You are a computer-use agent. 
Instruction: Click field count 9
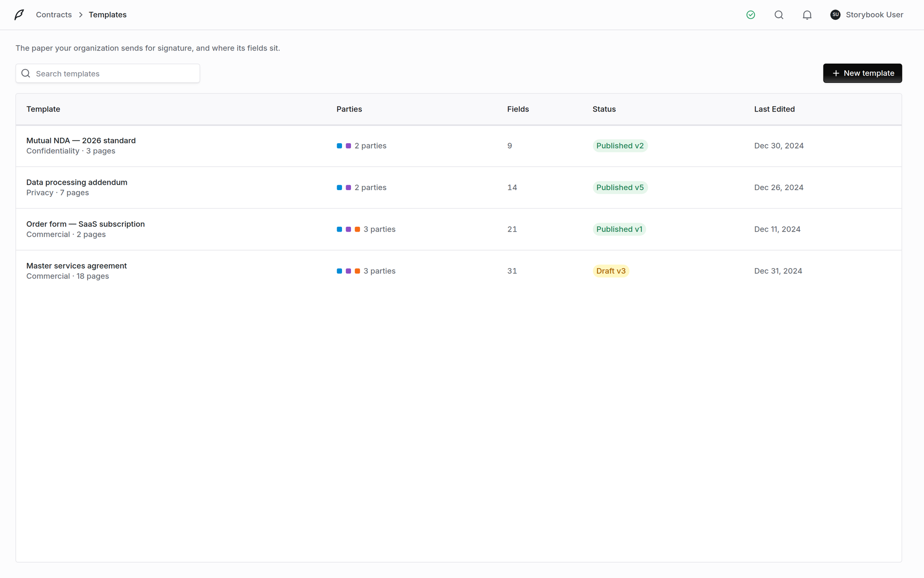pos(510,146)
